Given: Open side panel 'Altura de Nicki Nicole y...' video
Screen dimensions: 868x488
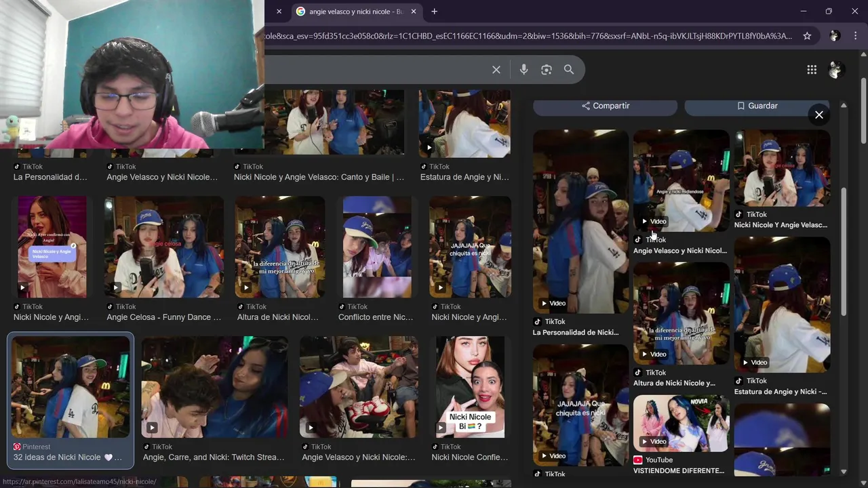Looking at the screenshot, I should pos(681,313).
